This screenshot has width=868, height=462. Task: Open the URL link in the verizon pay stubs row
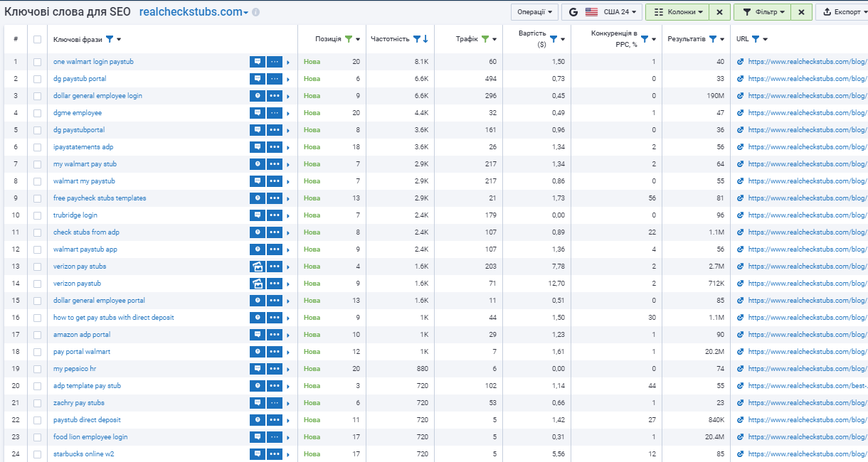[x=808, y=267]
